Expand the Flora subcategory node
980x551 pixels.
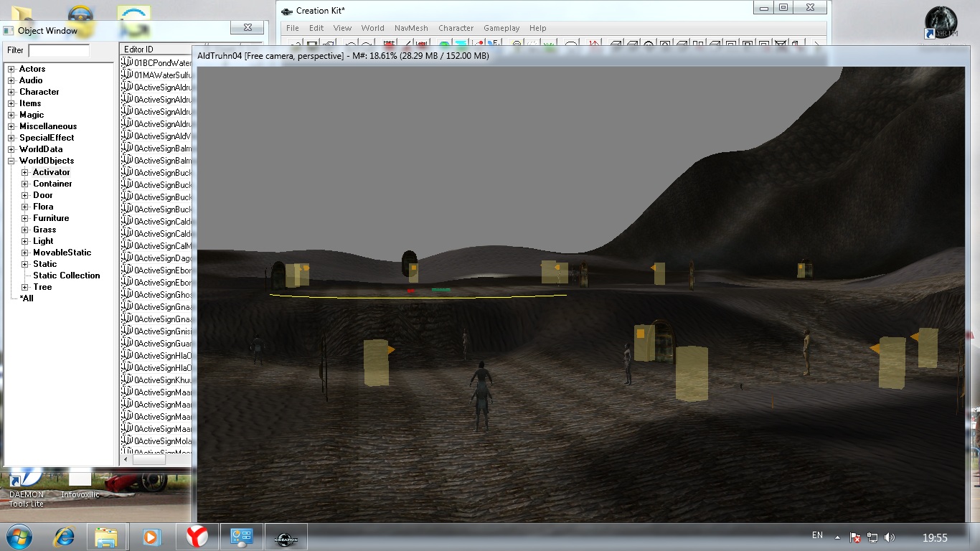click(25, 207)
